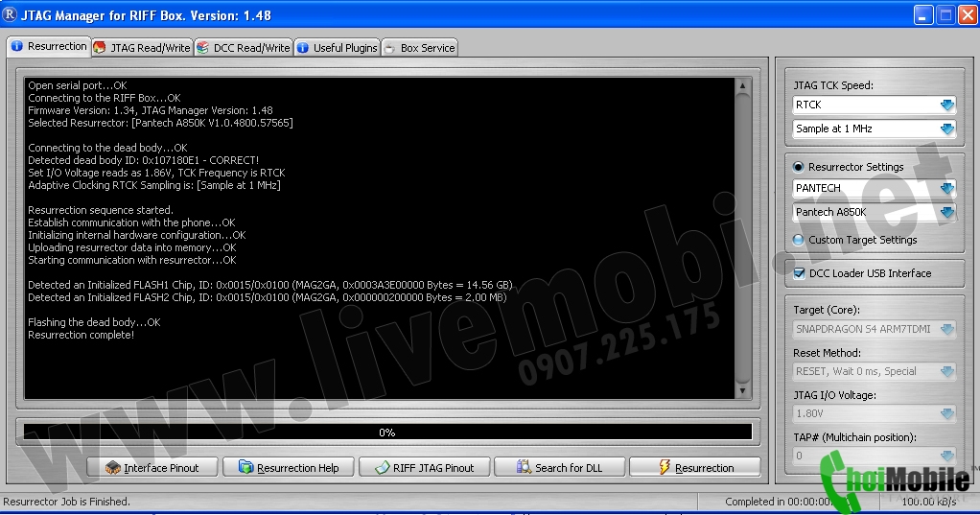
Task: Click the FLASH2 Chip detection log line
Action: (268, 297)
